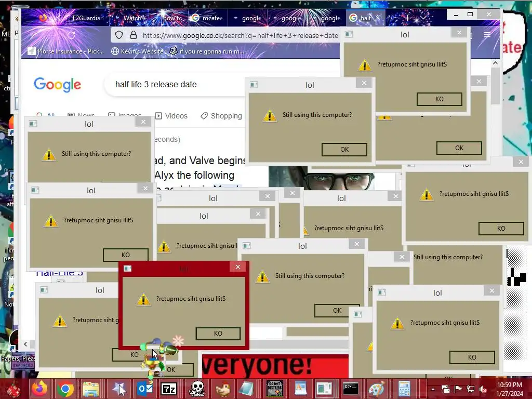The image size is (532, 399).
Task: Open 'if you're gonna run m...' bookmark
Action: (207, 51)
